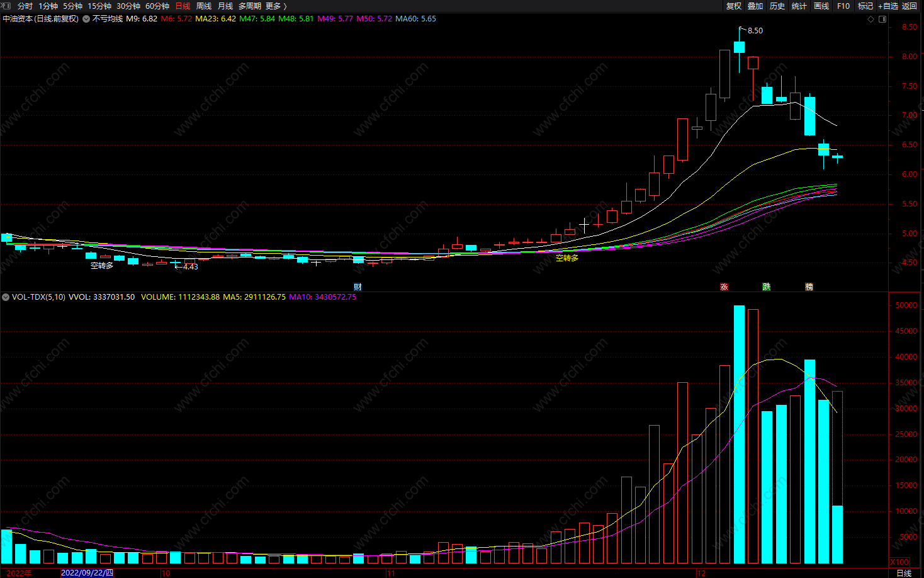Screen dimensions: 924x578
Task: Expand VOL-TDX indicator dropdown arrow
Action: point(6,297)
